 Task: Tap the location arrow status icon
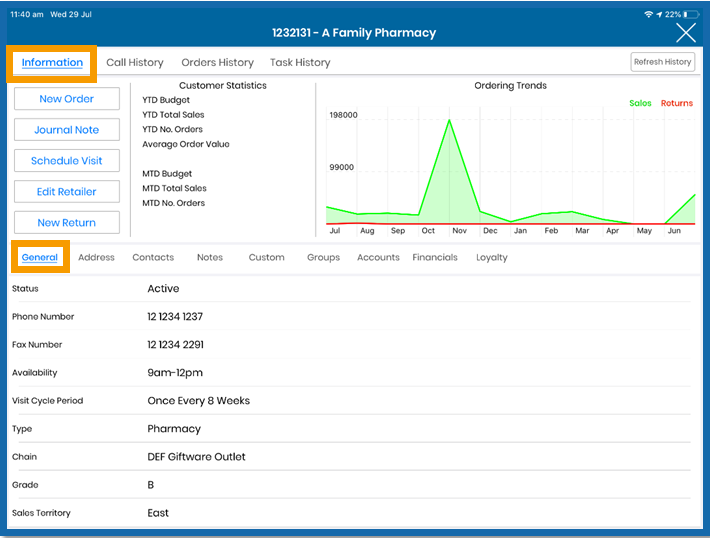click(659, 14)
